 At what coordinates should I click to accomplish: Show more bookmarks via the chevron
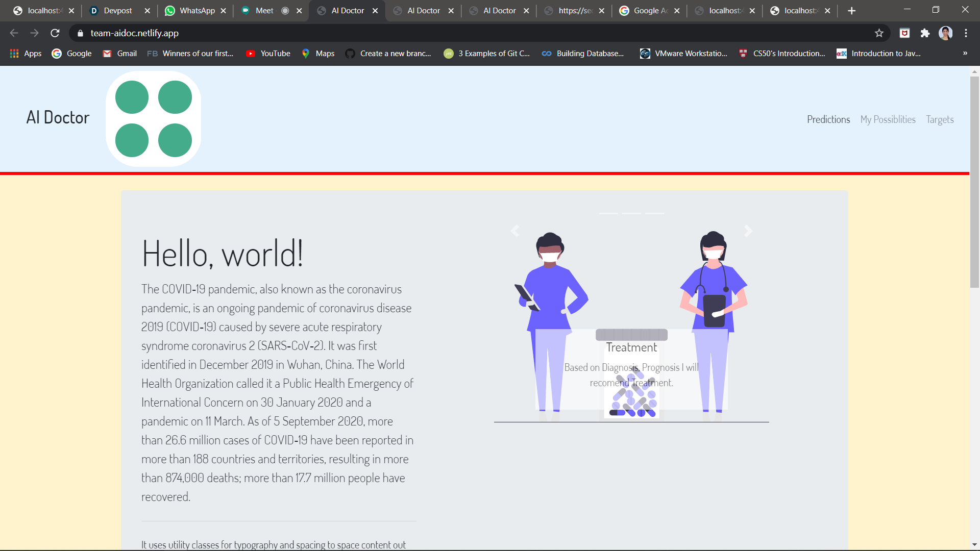(965, 53)
